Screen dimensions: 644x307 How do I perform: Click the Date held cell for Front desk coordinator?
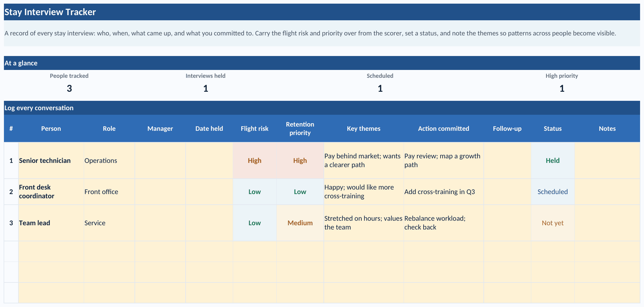209,192
